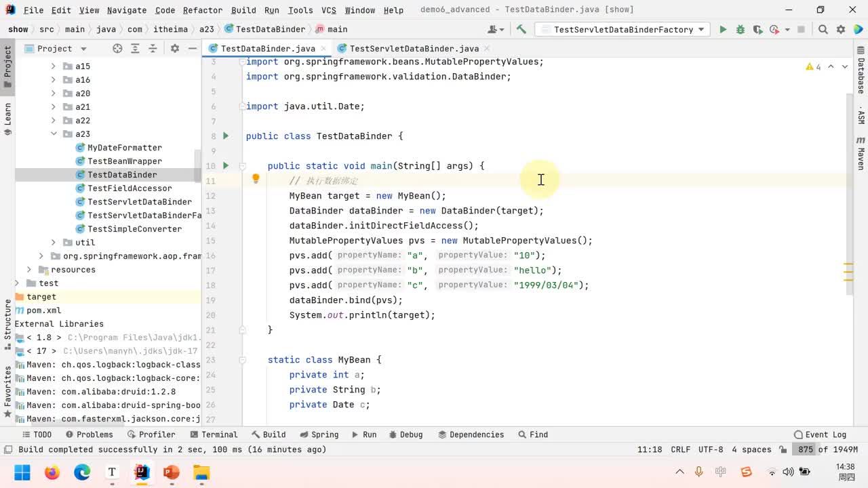Viewport: 868px width, 488px height.
Task: Close the TestDataBinder.java tab
Action: [x=323, y=48]
